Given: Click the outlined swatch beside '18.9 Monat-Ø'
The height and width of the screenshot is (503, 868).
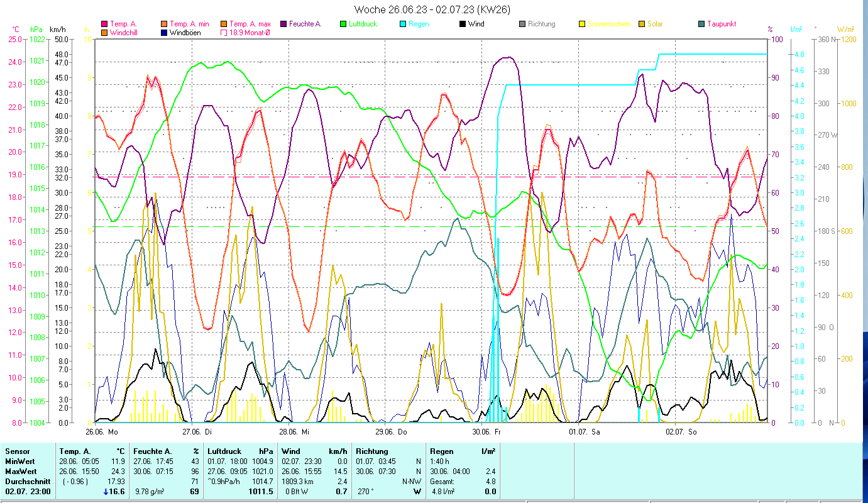Looking at the screenshot, I should (x=224, y=33).
